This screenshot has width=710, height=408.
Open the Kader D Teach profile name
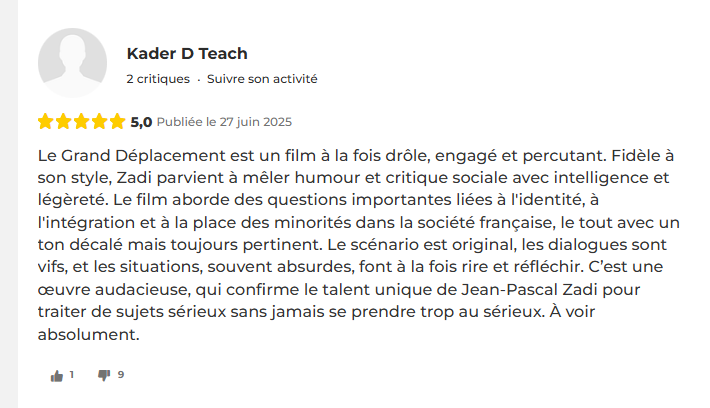[187, 53]
